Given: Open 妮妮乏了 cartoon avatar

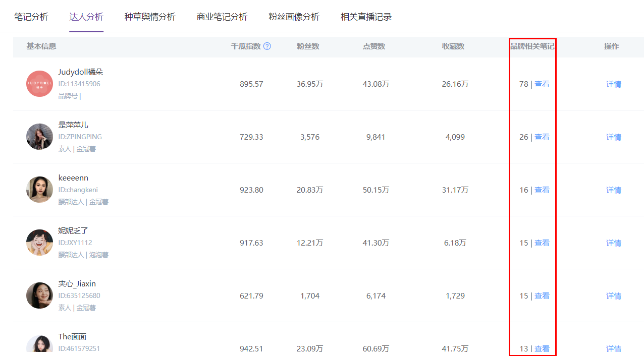Looking at the screenshot, I should click(39, 243).
